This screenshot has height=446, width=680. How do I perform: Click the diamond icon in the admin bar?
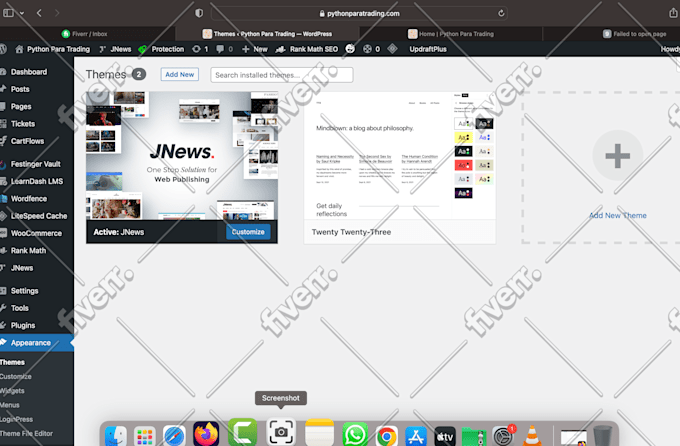(x=392, y=49)
